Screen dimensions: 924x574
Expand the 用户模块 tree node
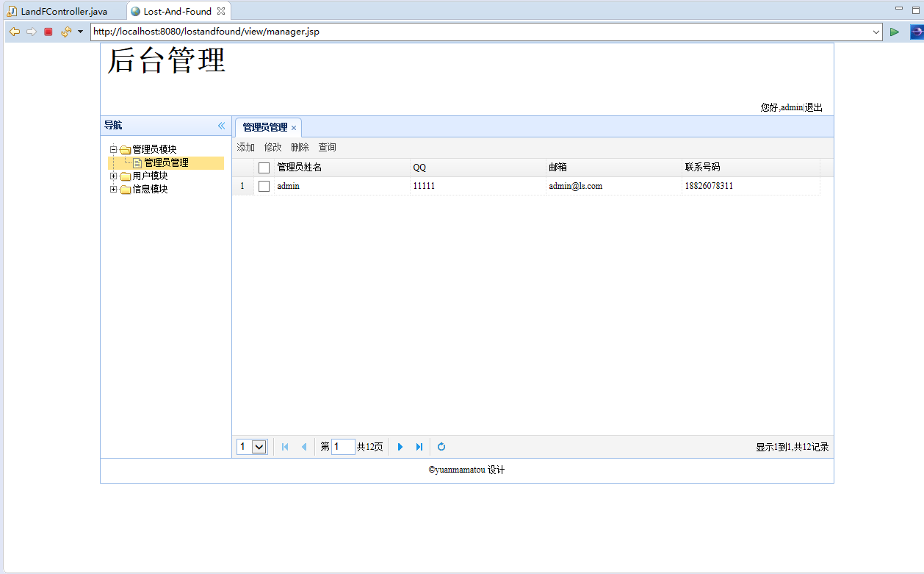[x=114, y=176]
